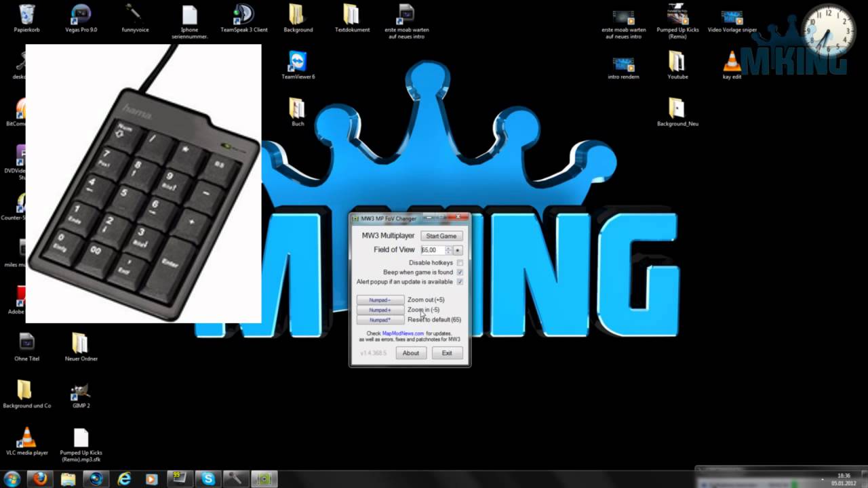The height and width of the screenshot is (488, 868).
Task: Open the dark 'erste moab warten' project file
Action: (x=406, y=21)
